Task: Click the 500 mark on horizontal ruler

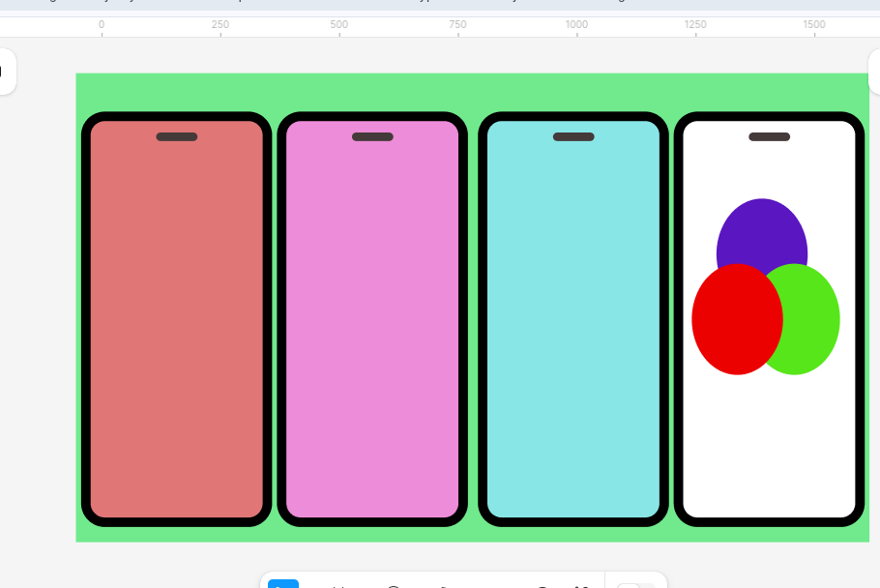Action: (x=339, y=25)
